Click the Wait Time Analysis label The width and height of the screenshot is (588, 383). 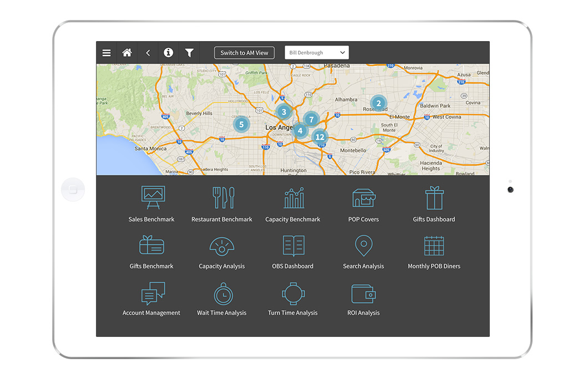(222, 313)
